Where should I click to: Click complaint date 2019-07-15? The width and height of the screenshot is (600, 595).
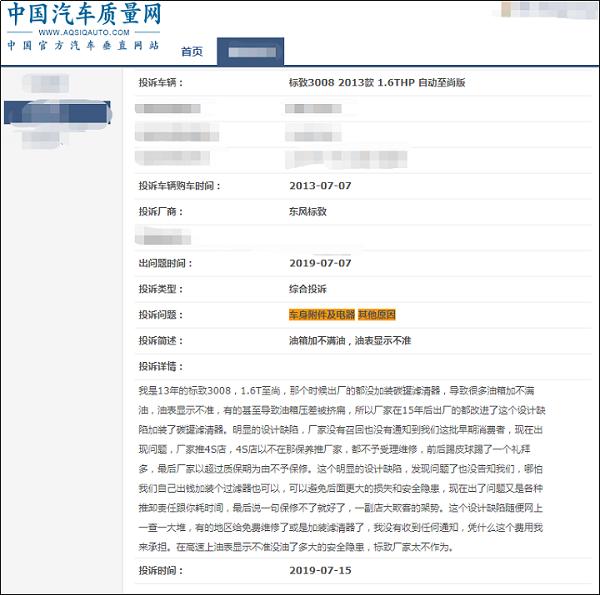(x=320, y=571)
